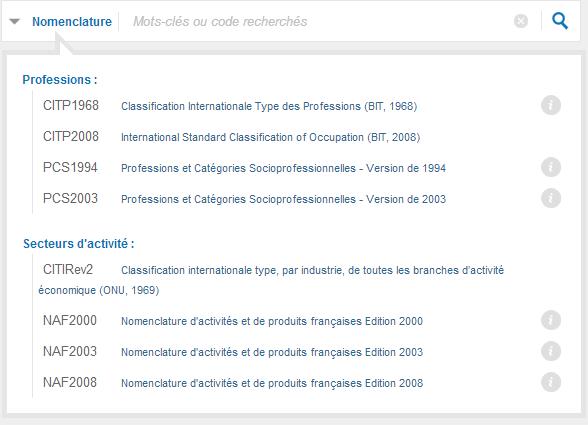
Task: Open info icon for NAF2003
Action: pyautogui.click(x=551, y=351)
